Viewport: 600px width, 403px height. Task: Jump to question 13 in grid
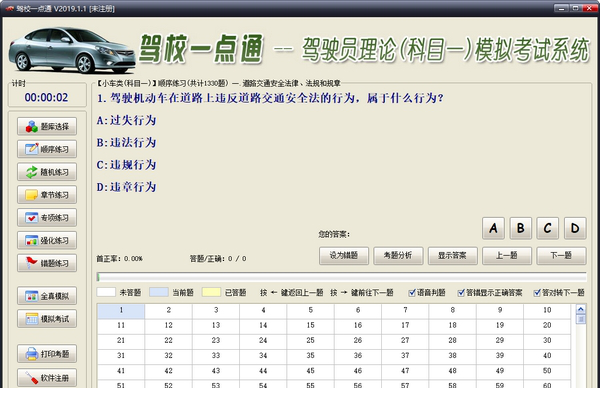point(216,326)
